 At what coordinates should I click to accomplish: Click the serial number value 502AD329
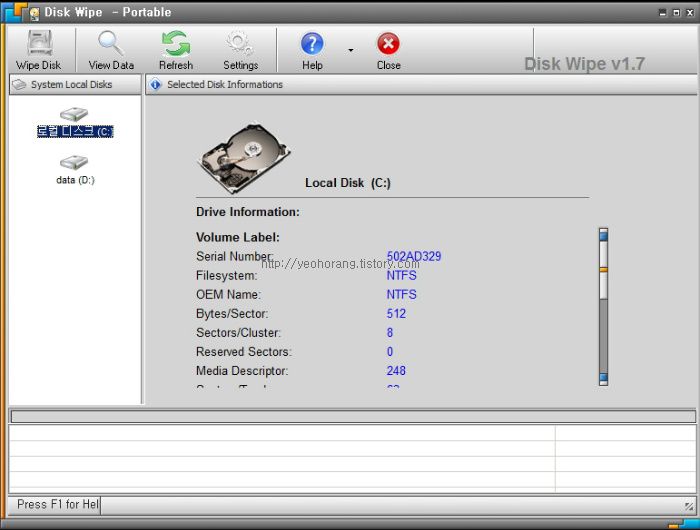click(x=414, y=256)
